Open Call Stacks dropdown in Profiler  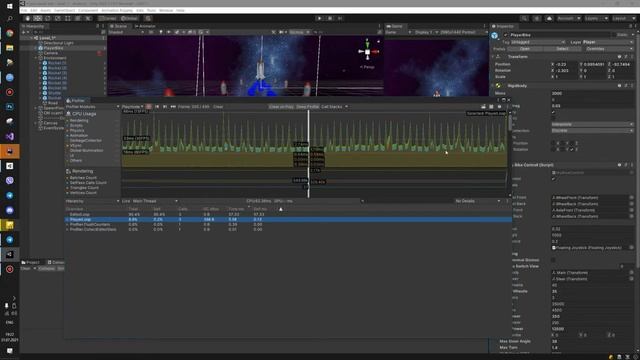pos(334,107)
